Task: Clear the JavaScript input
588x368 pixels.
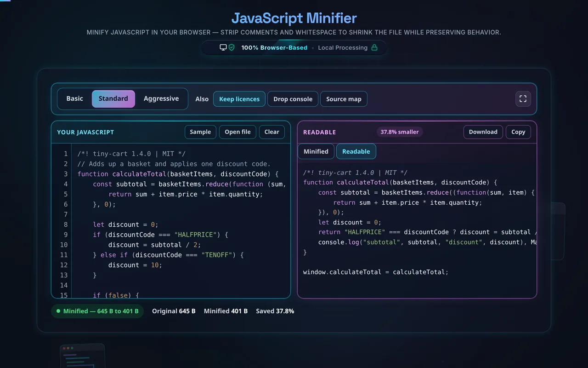Action: click(272, 132)
